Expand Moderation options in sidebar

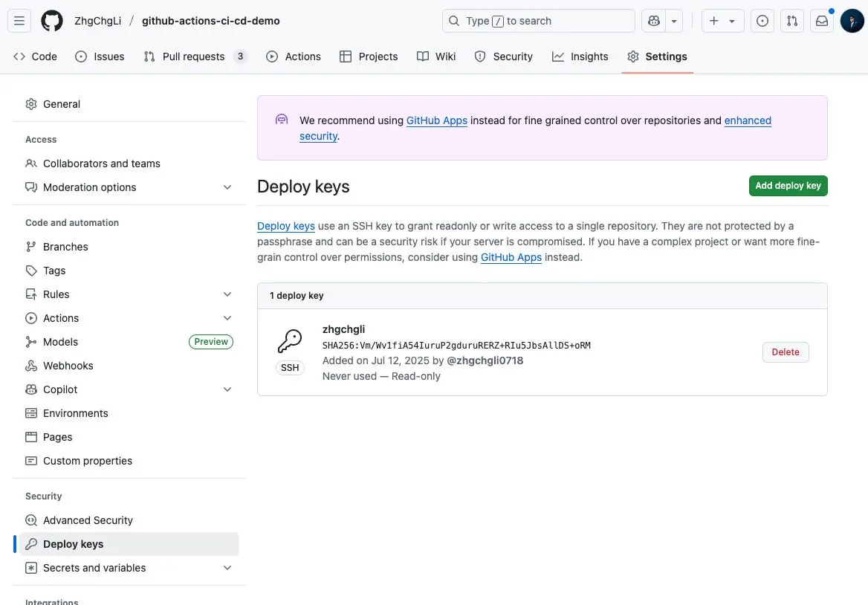227,187
